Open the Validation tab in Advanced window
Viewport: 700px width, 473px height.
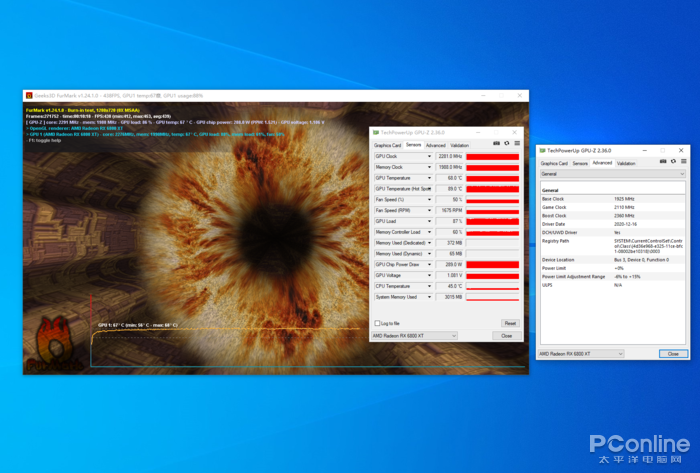click(x=626, y=163)
